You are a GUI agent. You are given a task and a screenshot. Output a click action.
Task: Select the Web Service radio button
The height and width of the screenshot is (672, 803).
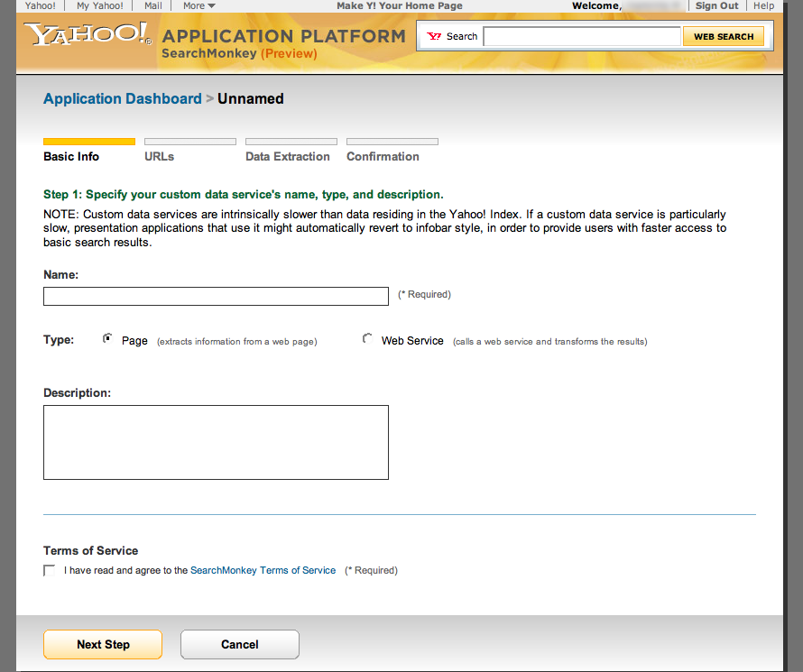(367, 339)
